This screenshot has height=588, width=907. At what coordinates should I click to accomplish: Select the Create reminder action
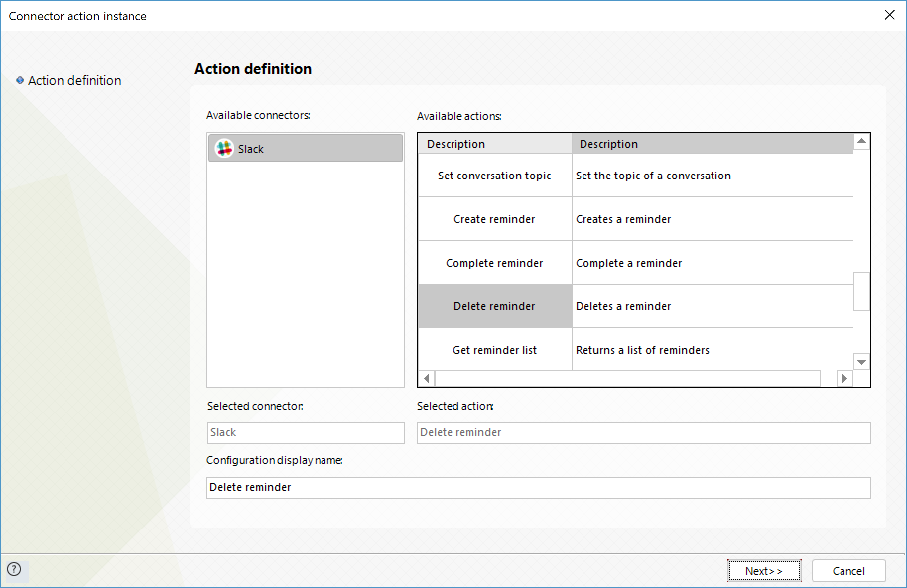pyautogui.click(x=495, y=219)
